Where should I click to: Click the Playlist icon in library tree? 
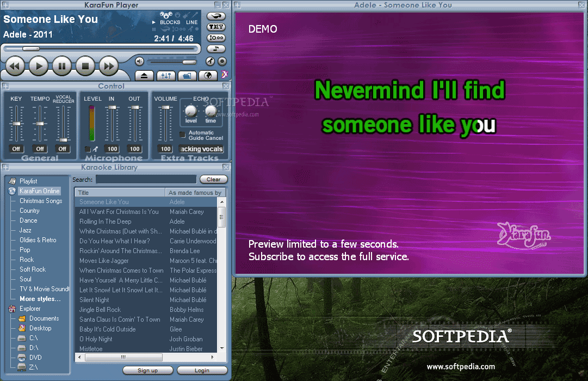(13, 181)
